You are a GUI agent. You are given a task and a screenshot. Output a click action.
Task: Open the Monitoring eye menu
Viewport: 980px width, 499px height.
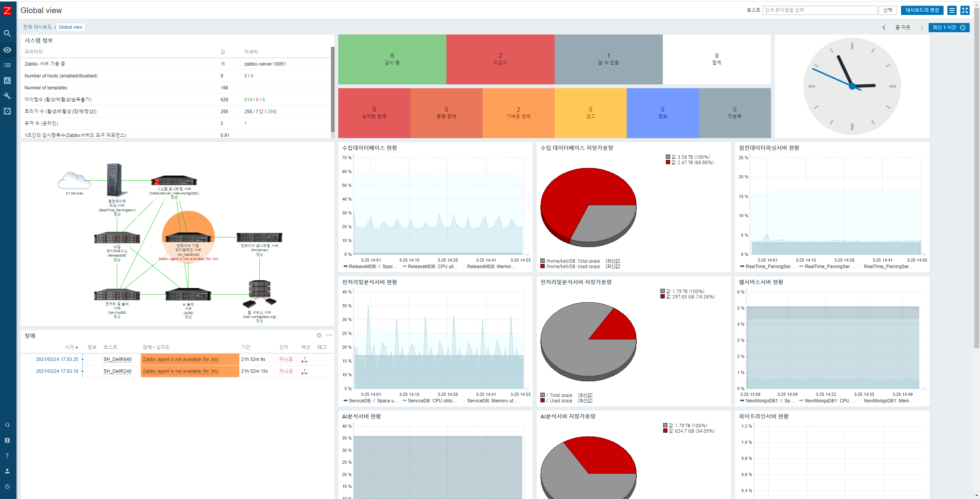click(x=7, y=50)
